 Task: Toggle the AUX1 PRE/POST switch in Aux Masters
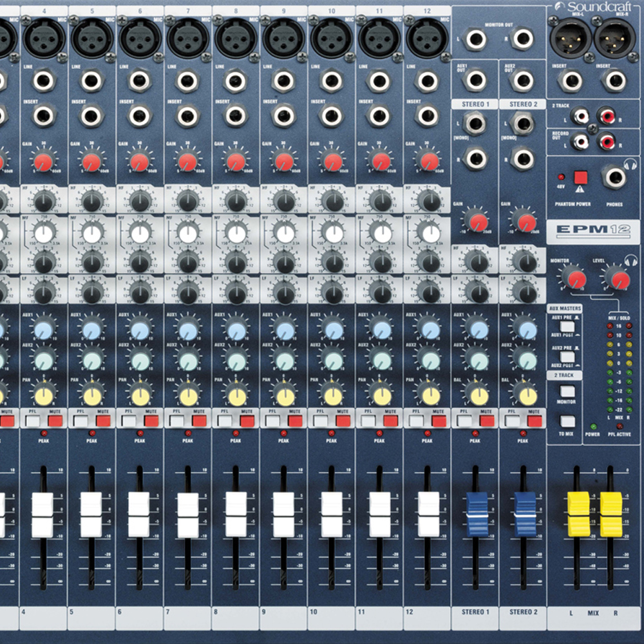[x=567, y=327]
